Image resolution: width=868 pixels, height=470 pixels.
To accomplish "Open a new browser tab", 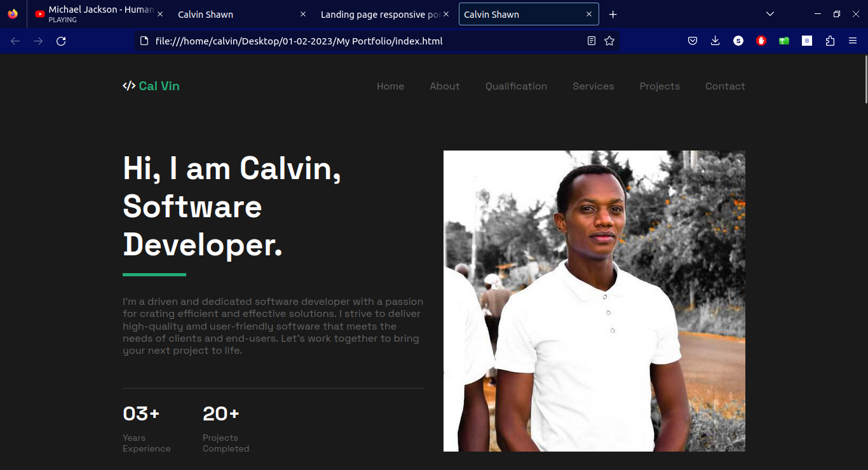I will [613, 14].
